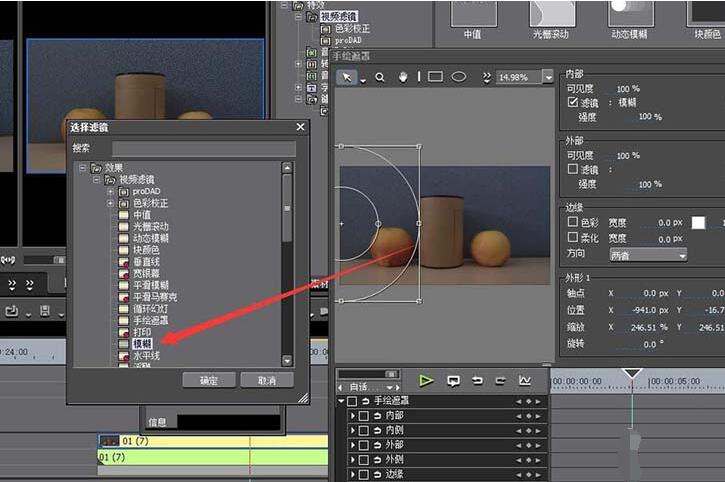Click the 搜索 search field in dialog
The height and width of the screenshot is (482, 725).
click(200, 148)
